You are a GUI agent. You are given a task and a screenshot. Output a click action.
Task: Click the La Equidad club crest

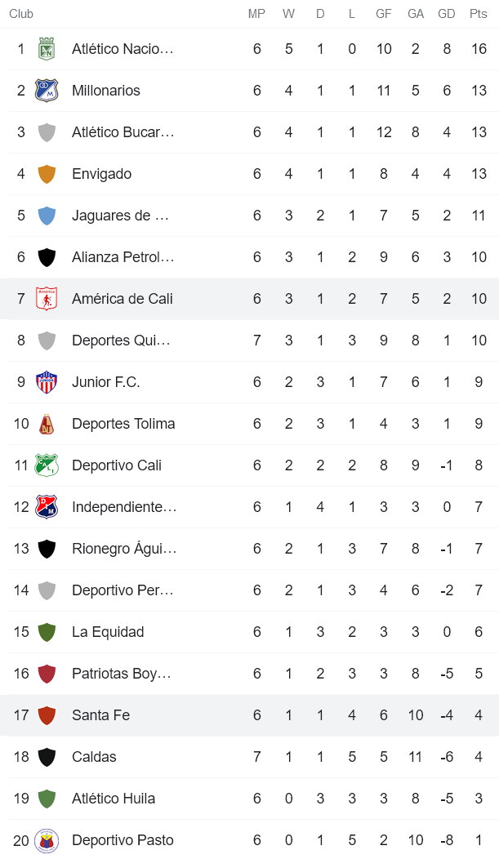47,631
